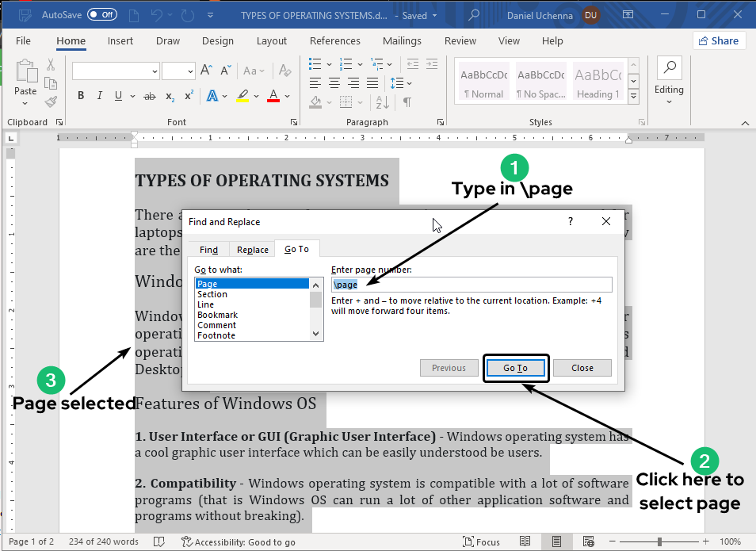The width and height of the screenshot is (756, 551).
Task: Click the Go To button
Action: [515, 368]
